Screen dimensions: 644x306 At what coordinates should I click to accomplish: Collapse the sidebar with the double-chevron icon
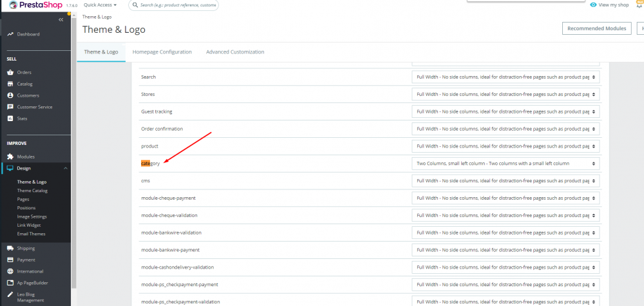61,20
